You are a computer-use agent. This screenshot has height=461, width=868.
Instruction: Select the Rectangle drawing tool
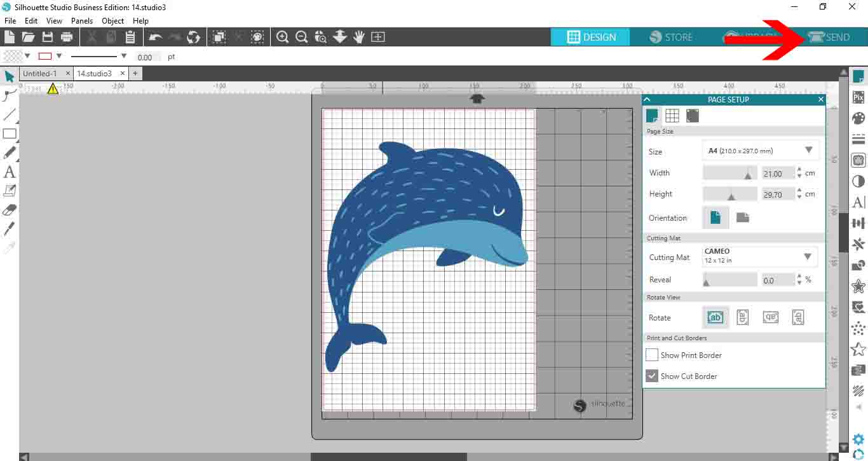point(10,134)
